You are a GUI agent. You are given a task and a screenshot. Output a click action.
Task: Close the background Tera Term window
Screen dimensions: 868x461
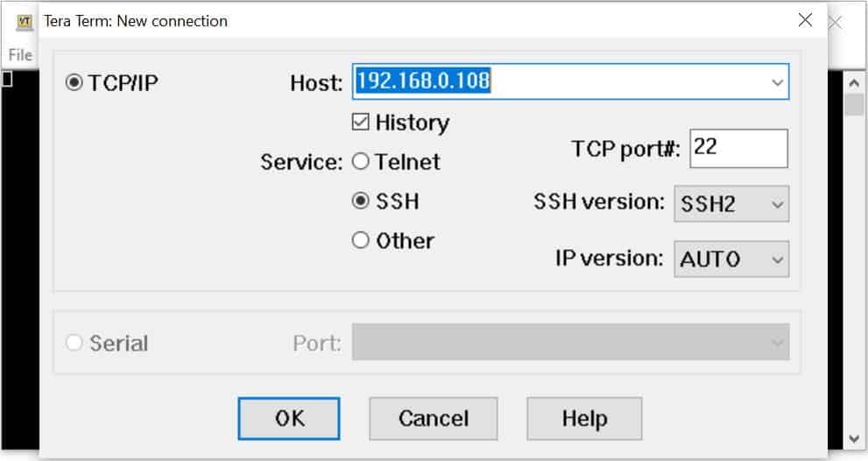pyautogui.click(x=835, y=22)
